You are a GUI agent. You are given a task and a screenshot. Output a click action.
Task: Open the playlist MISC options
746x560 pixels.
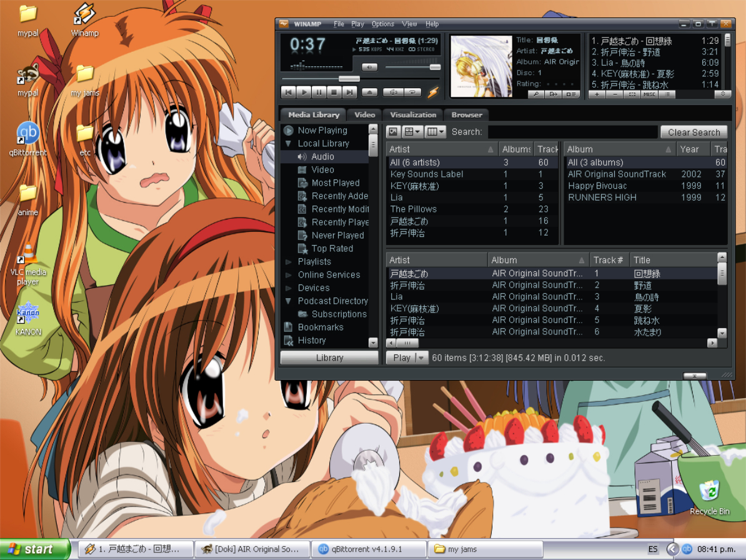[x=649, y=94]
